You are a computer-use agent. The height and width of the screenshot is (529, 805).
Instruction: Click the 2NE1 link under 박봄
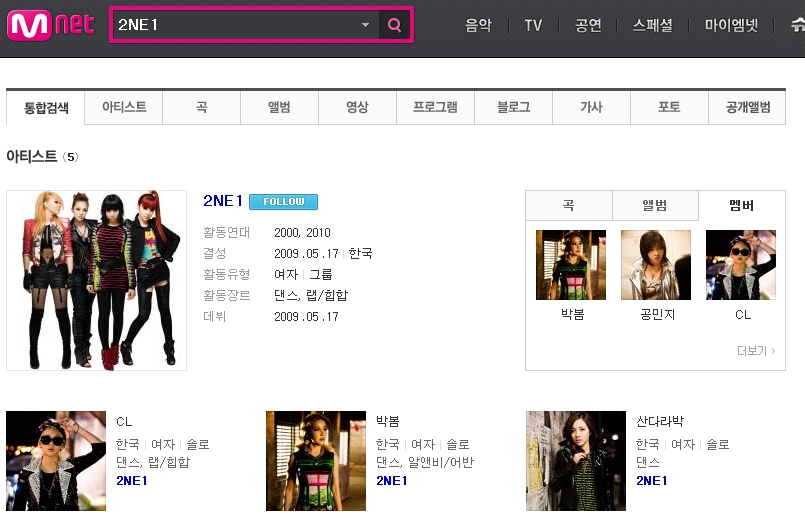click(392, 480)
